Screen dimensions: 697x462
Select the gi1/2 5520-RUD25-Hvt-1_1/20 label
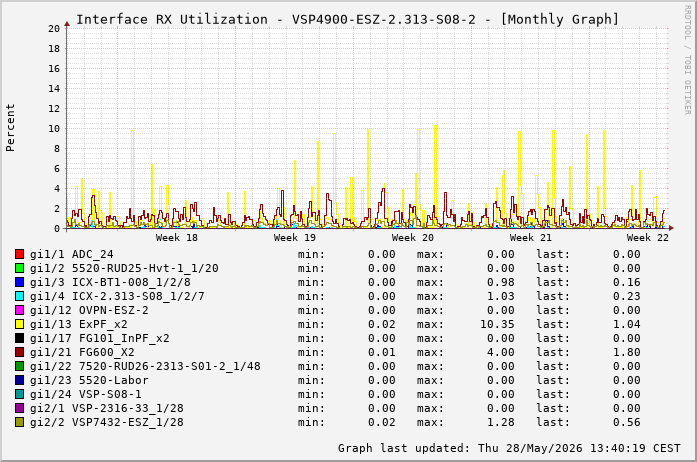tap(124, 268)
